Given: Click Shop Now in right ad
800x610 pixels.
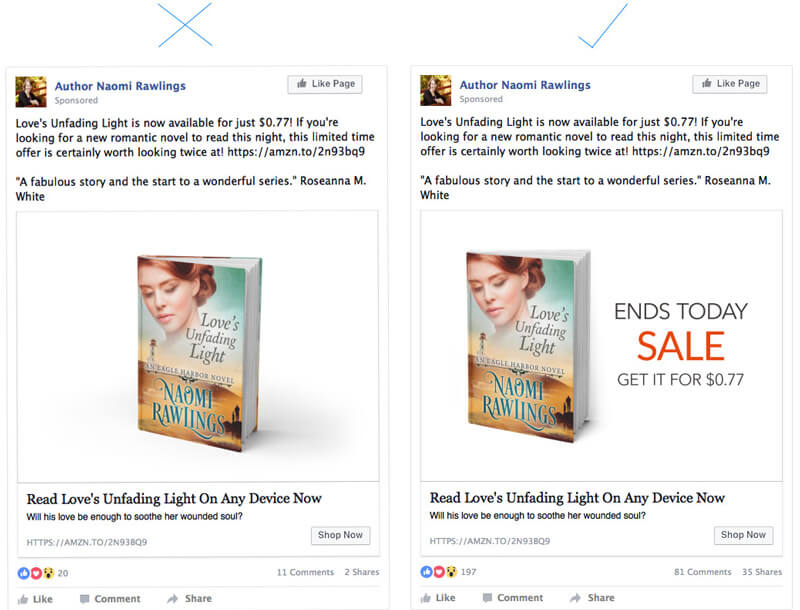Looking at the screenshot, I should click(x=743, y=535).
